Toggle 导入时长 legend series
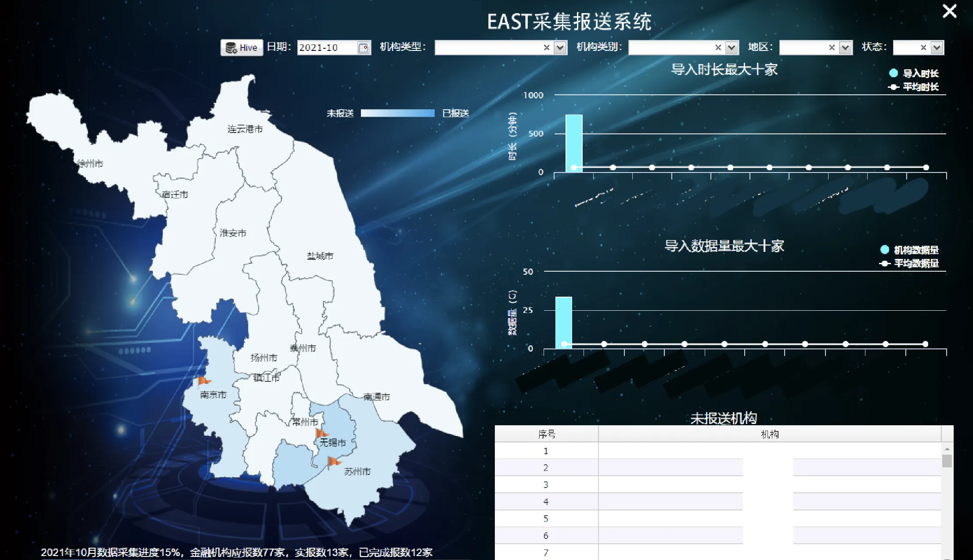 [x=915, y=73]
